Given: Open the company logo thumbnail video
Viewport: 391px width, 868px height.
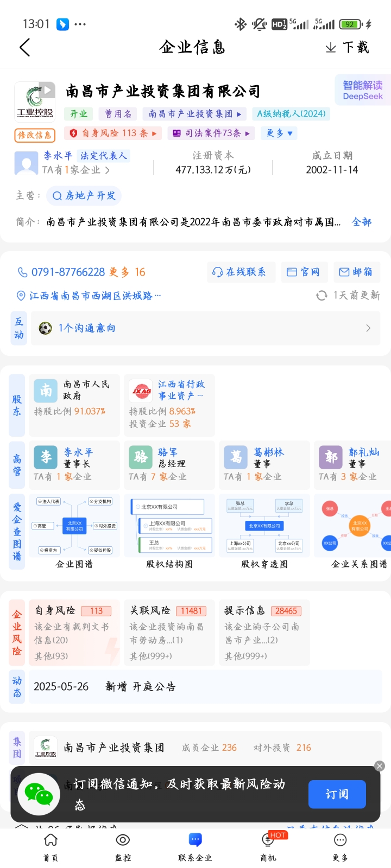Looking at the screenshot, I should click(x=35, y=101).
